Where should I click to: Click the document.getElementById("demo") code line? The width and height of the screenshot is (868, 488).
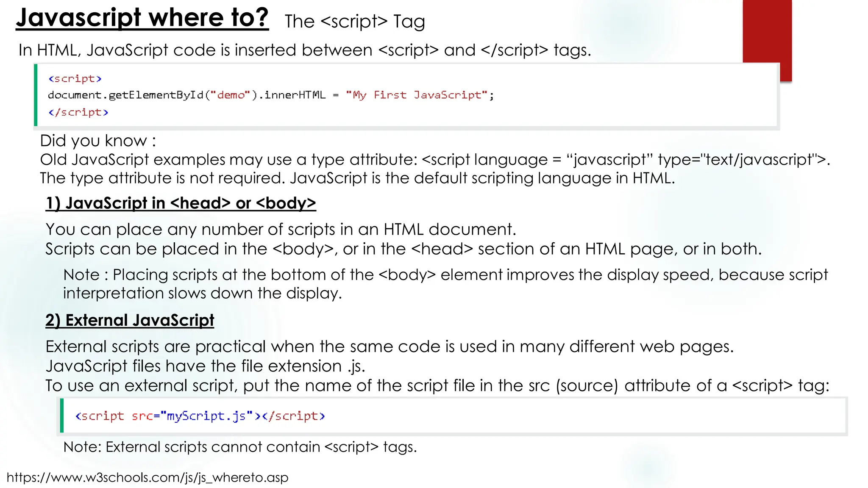(271, 95)
